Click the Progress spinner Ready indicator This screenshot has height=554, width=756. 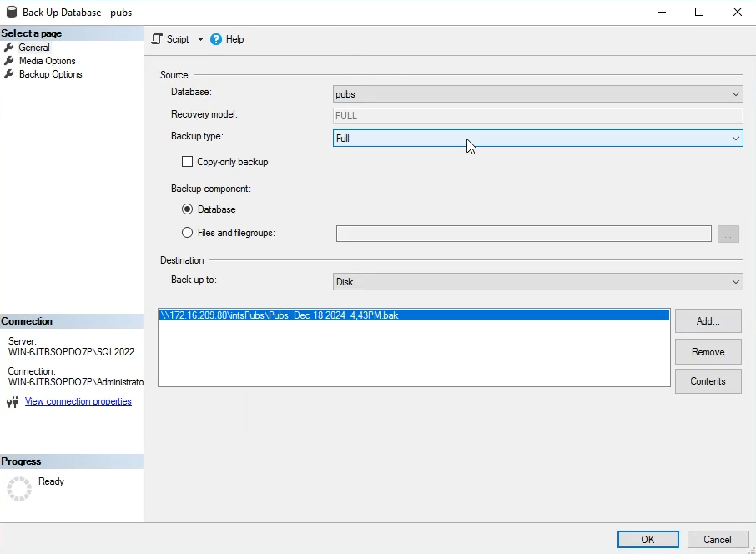tap(19, 489)
